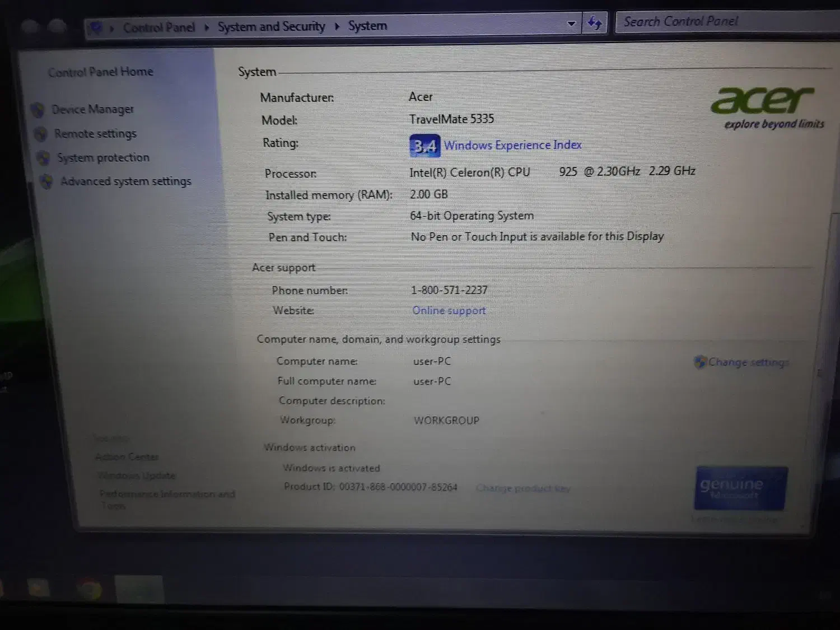Image resolution: width=840 pixels, height=630 pixels.
Task: Open the Windows Experience Index link
Action: tap(513, 145)
